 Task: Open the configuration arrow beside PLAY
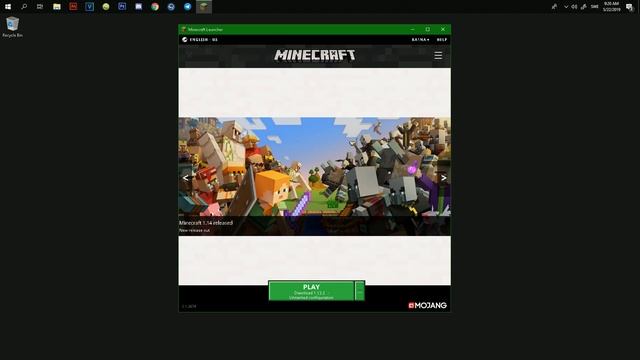(x=360, y=291)
